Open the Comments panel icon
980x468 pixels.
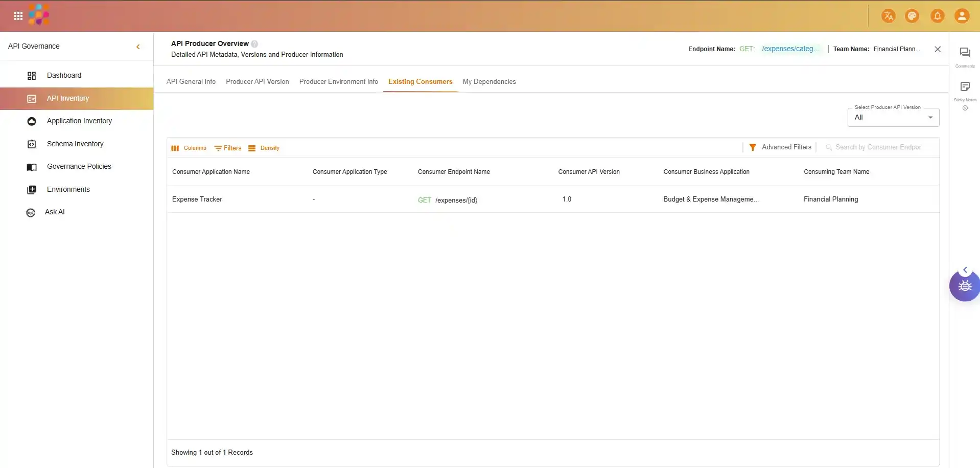tap(965, 53)
